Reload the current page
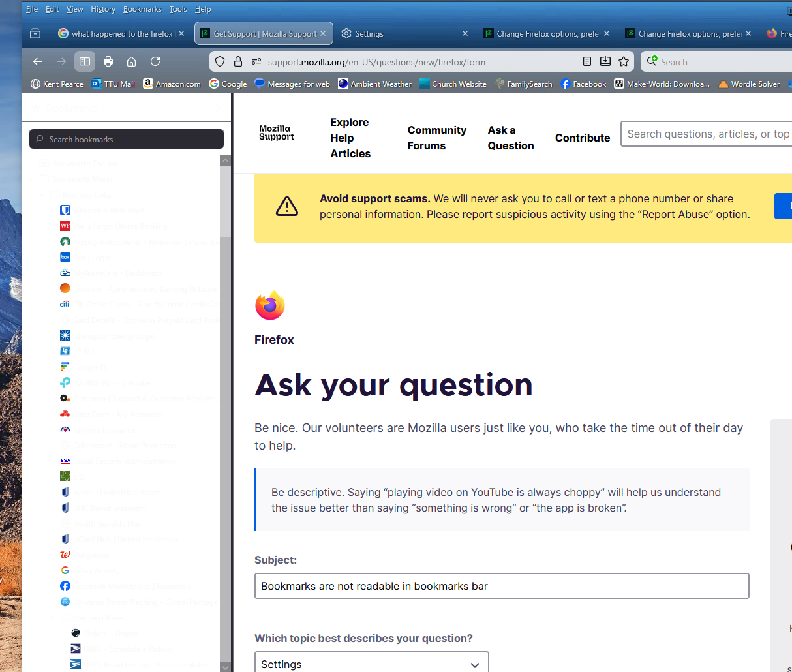Image resolution: width=792 pixels, height=672 pixels. click(x=155, y=61)
